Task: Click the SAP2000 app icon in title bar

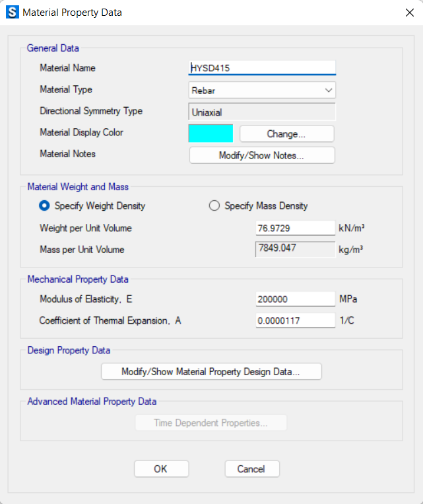Action: (12, 13)
